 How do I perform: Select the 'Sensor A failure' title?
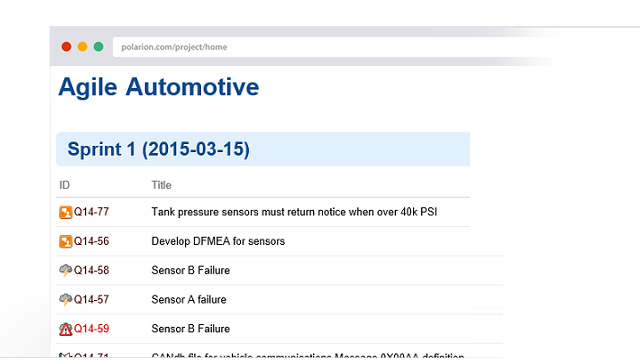tap(189, 300)
